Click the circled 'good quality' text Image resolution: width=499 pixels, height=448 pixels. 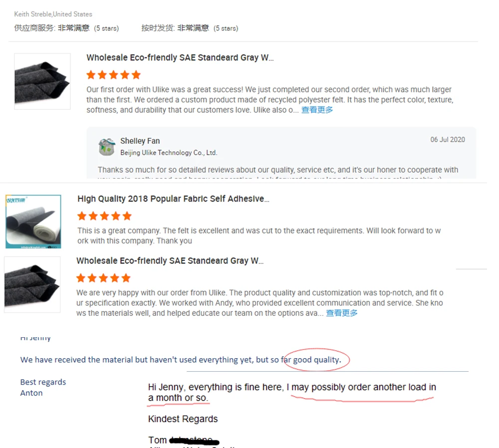click(x=317, y=360)
